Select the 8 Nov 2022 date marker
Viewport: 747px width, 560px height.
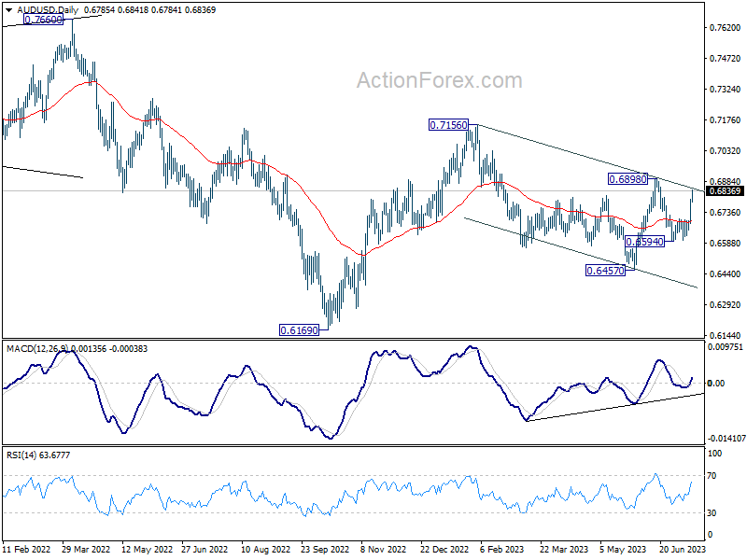click(x=384, y=549)
